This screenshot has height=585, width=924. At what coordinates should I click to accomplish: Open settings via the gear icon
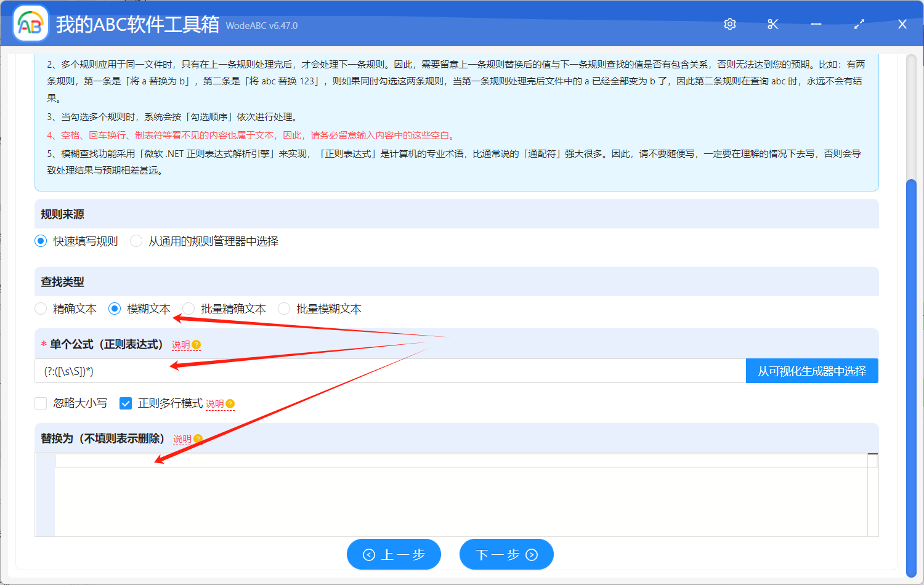tap(729, 24)
